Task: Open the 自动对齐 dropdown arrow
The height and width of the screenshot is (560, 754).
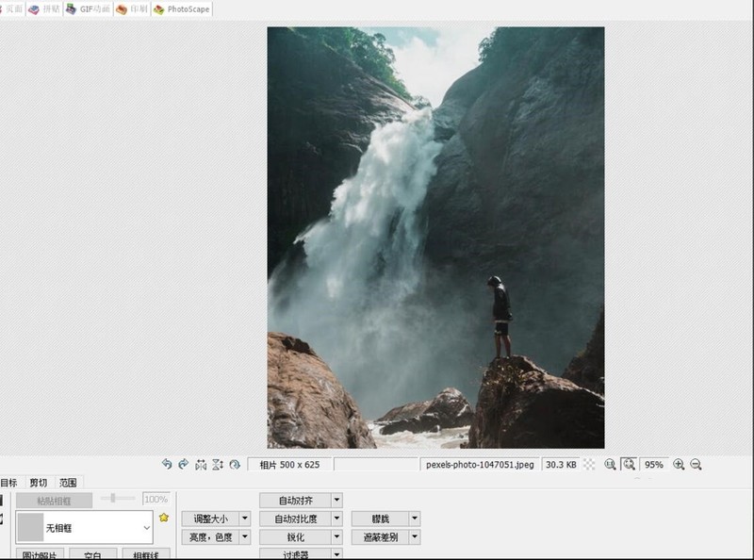Action: coord(336,499)
